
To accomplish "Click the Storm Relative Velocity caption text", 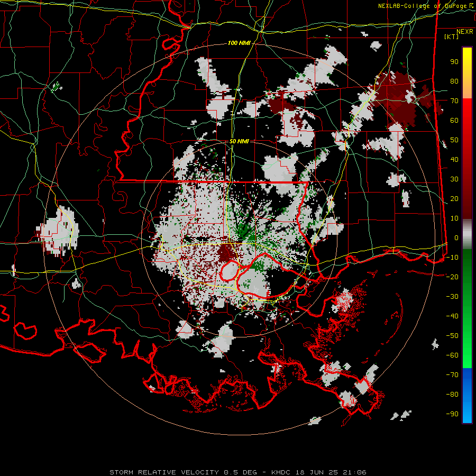I will 238,472.
